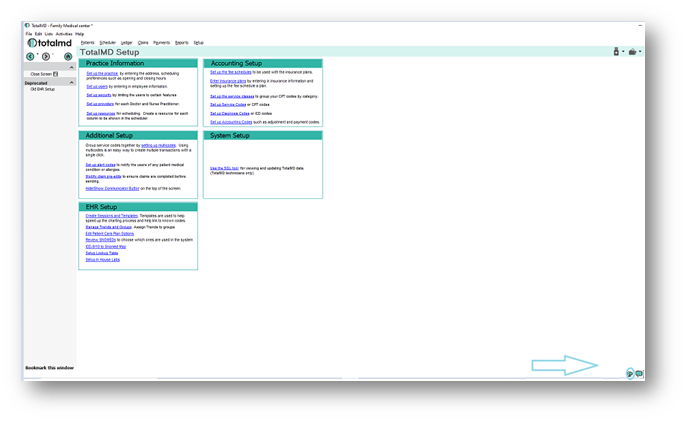Collapse the top sidebar section chevron
Screen dimensions: 687x423
click(x=72, y=67)
